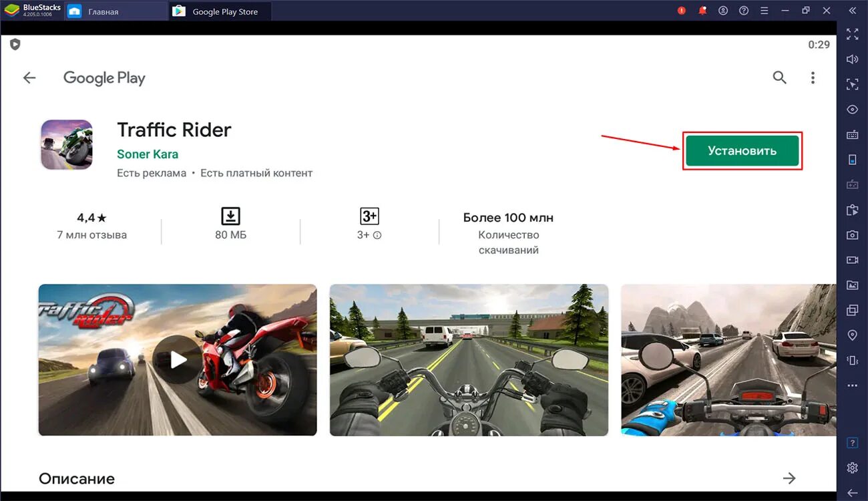Click the sidebar back arrow at bottom
Image resolution: width=868 pixels, height=501 pixels.
point(852,493)
